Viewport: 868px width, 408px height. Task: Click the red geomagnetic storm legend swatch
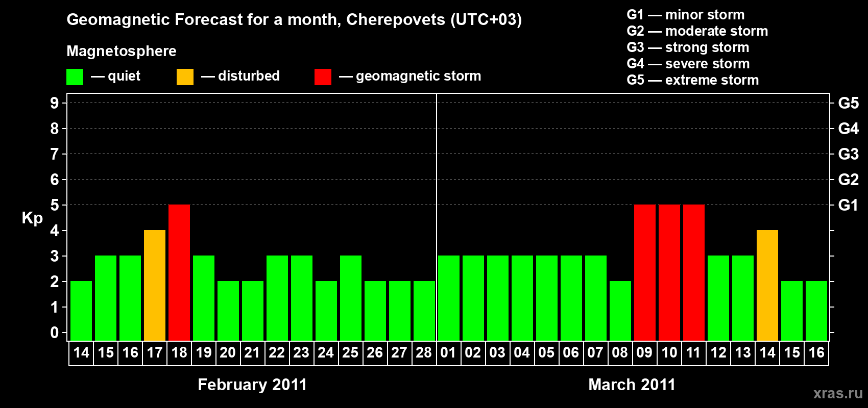tap(323, 77)
